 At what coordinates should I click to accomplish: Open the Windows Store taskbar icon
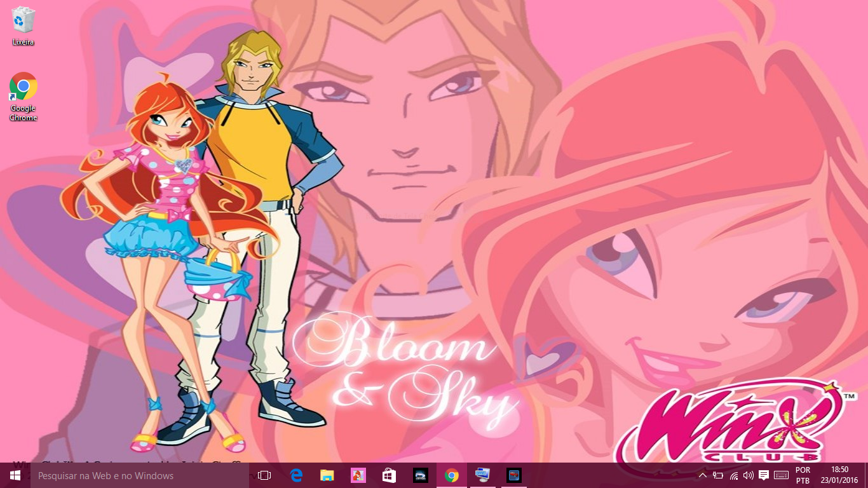[x=390, y=475]
